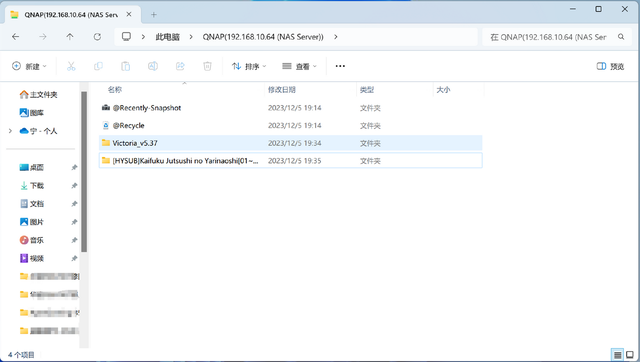Screen dimensions: 640x362
Task: Refresh the current folder view
Action: [x=97, y=37]
